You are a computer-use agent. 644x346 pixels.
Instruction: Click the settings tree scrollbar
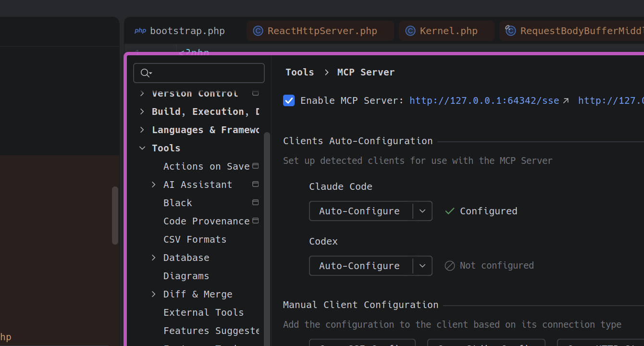(x=267, y=239)
